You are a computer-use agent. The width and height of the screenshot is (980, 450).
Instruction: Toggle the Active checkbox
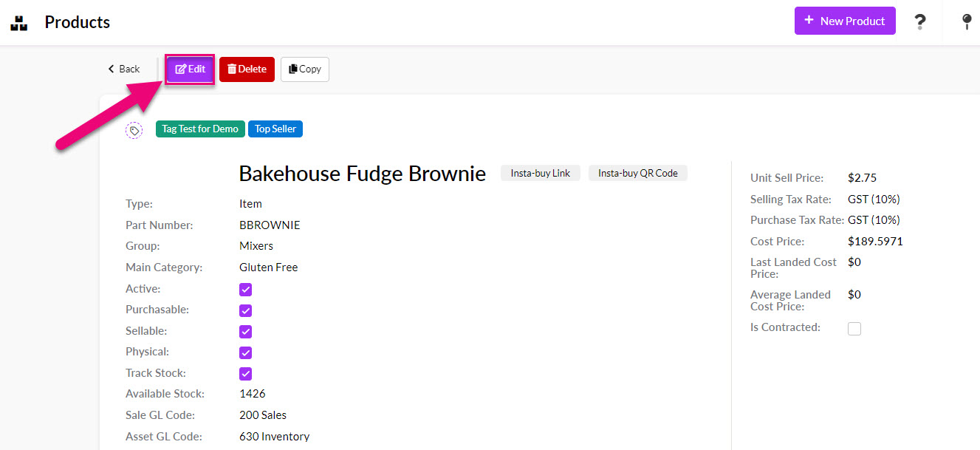246,290
